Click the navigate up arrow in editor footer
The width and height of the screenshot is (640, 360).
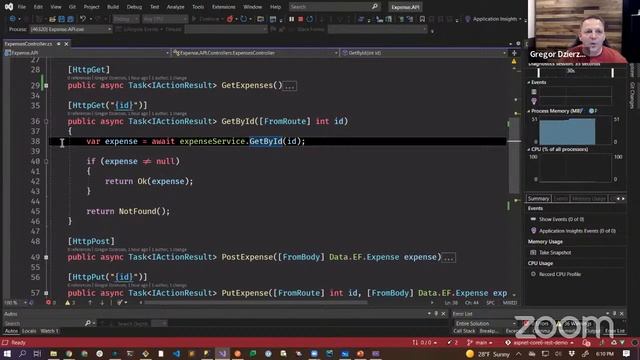[90, 303]
